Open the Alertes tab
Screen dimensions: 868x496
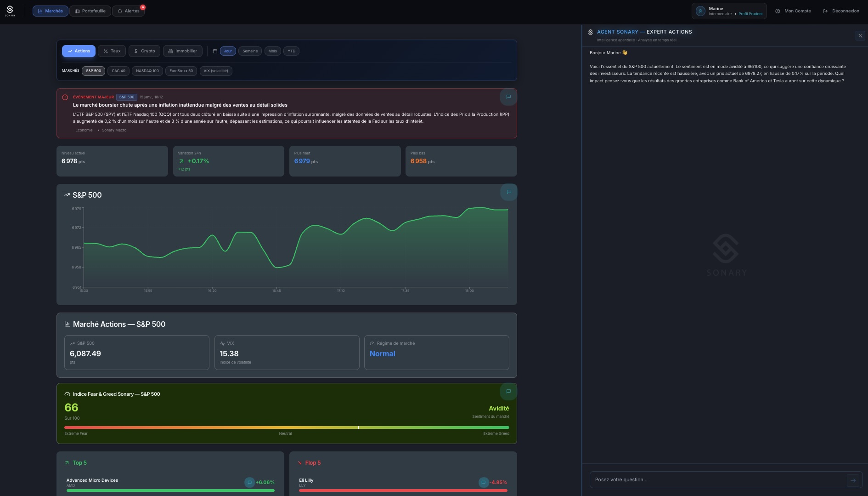(129, 11)
